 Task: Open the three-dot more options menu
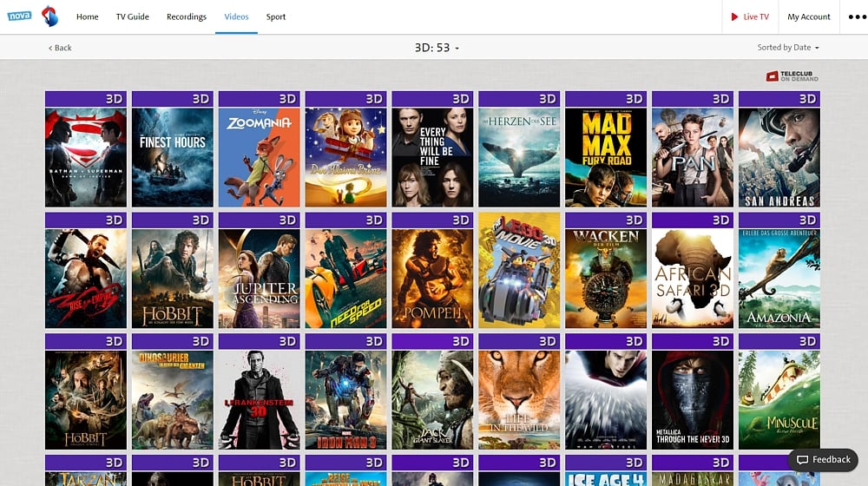(x=857, y=16)
